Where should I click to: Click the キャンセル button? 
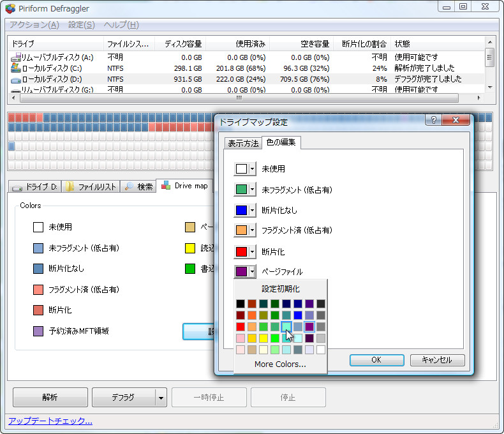tap(438, 360)
